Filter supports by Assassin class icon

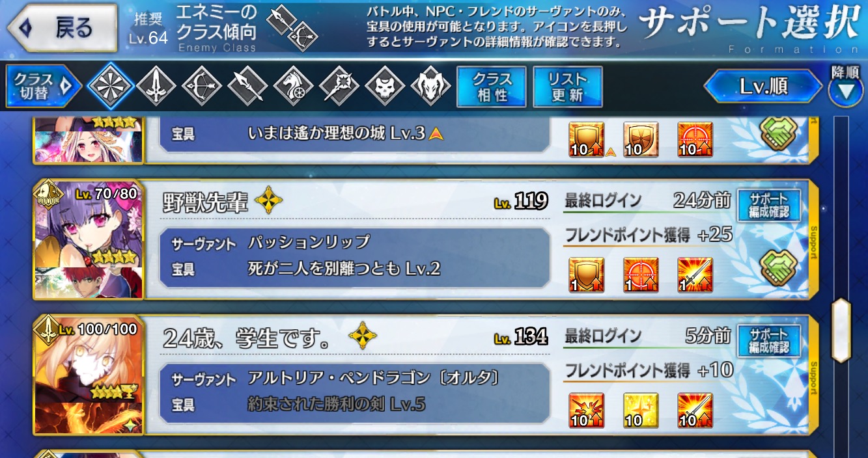(385, 86)
